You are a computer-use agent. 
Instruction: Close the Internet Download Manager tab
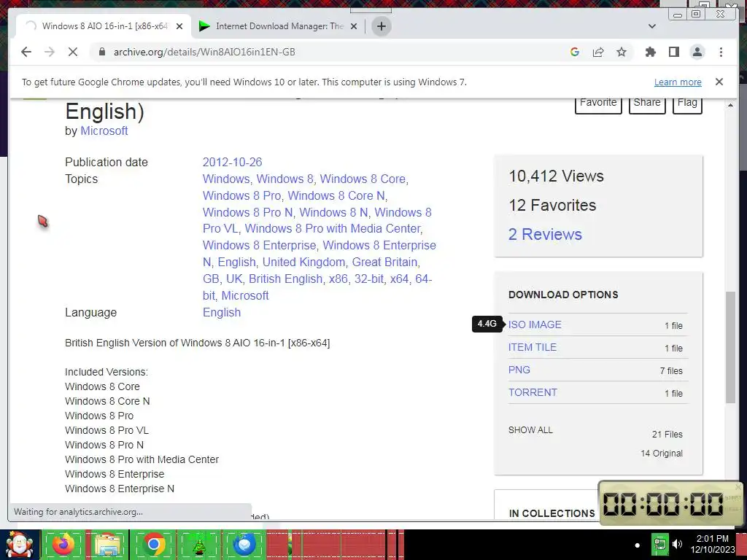click(x=354, y=27)
